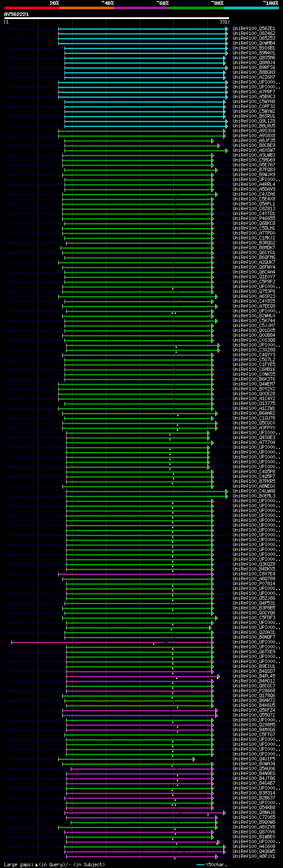Click hit label UniRef100_Q8S5N6
This screenshot has width=283, height=868.
254,58
